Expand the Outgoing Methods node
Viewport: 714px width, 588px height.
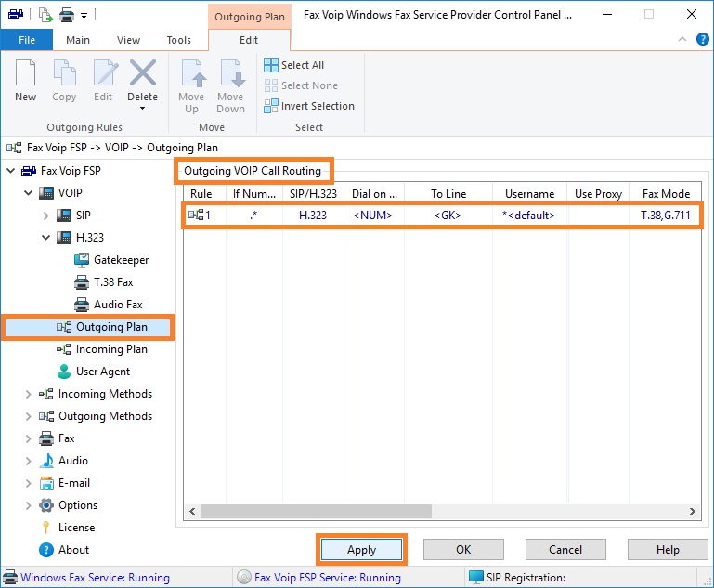tap(28, 416)
